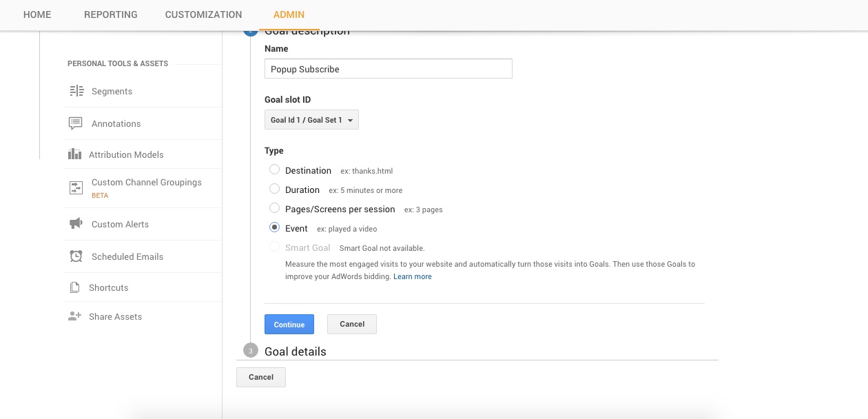This screenshot has height=419, width=868.
Task: Click the Cancel button below Goal details
Action: [261, 377]
